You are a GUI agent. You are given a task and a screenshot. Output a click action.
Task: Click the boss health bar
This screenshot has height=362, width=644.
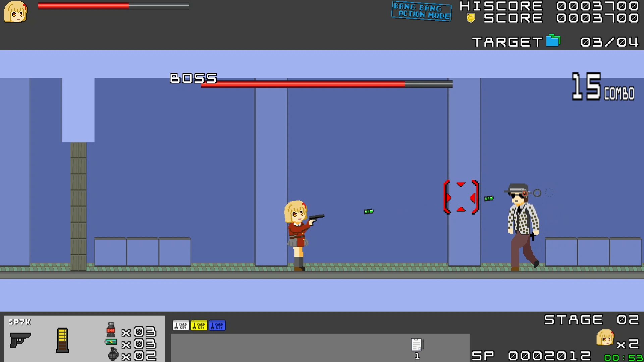click(x=327, y=84)
